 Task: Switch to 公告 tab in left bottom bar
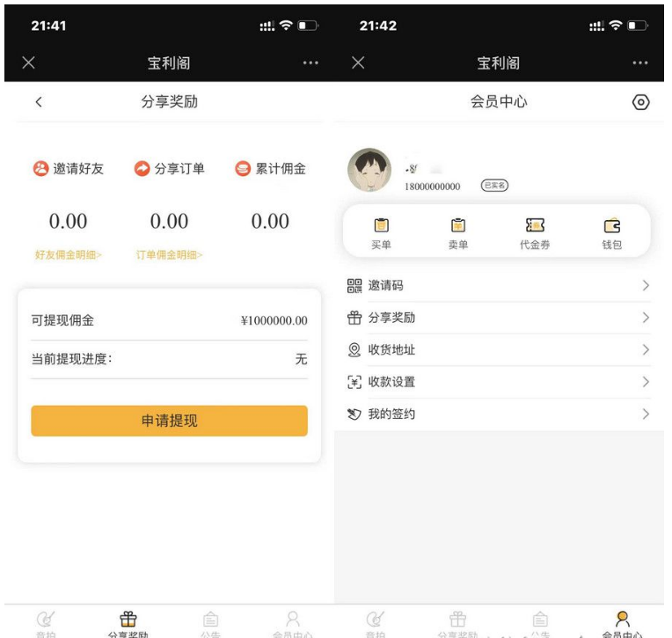tap(209, 624)
